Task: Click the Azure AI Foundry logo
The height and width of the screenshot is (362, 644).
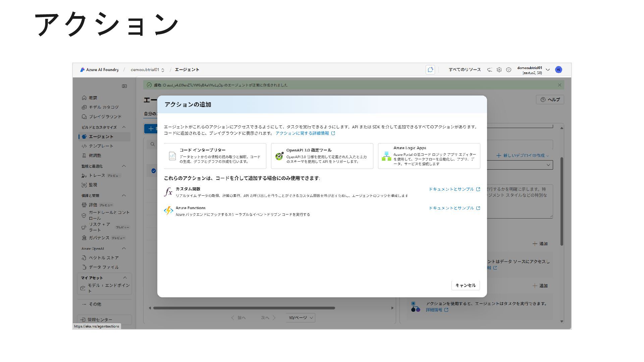Action: click(x=99, y=70)
